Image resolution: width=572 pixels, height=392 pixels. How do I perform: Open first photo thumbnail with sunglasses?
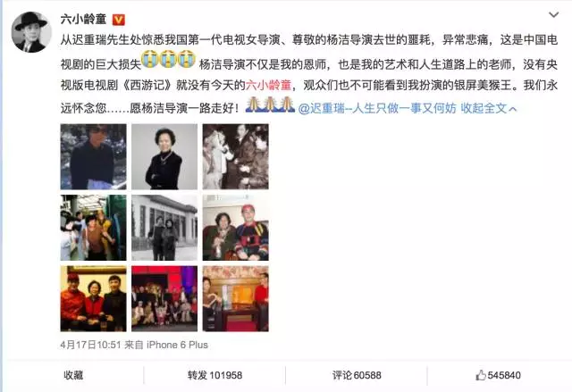[x=93, y=156]
